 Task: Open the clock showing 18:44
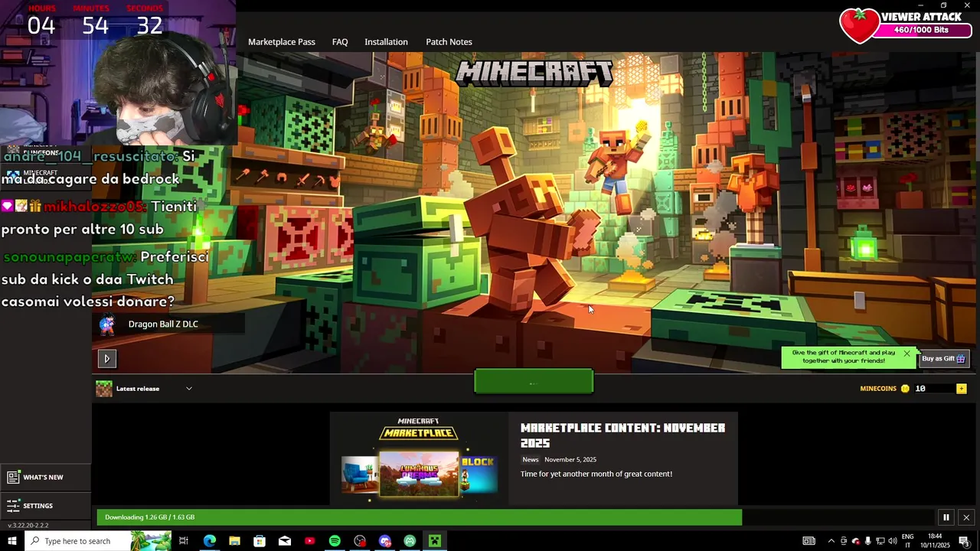pyautogui.click(x=935, y=541)
